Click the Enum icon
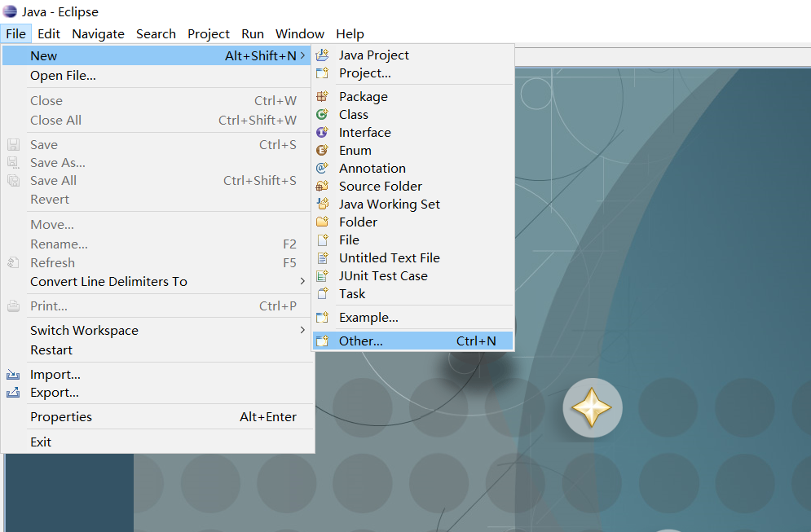 (322, 150)
